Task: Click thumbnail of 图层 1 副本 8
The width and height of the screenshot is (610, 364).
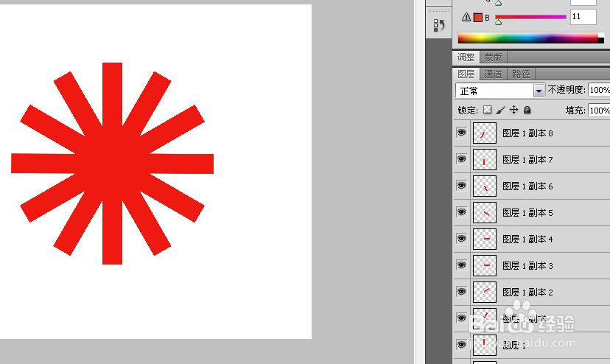Action: tap(485, 133)
